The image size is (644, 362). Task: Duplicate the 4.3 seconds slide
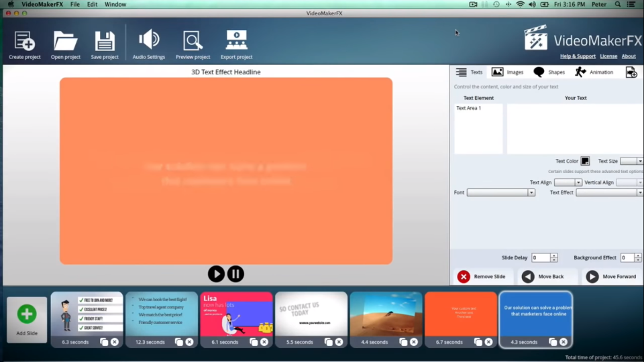553,342
